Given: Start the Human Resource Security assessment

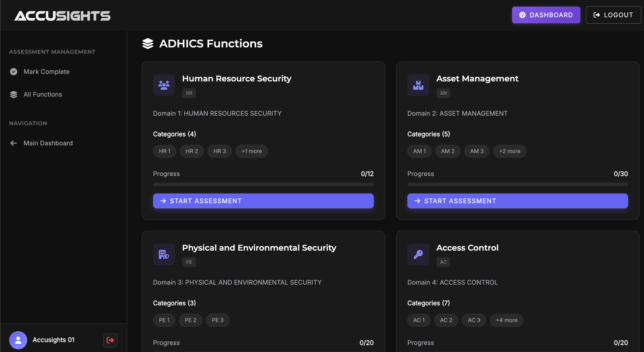Looking at the screenshot, I should point(263,201).
